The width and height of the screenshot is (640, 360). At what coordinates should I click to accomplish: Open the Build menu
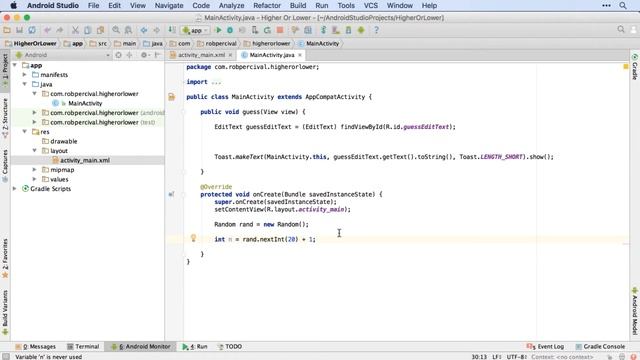(x=298, y=6)
